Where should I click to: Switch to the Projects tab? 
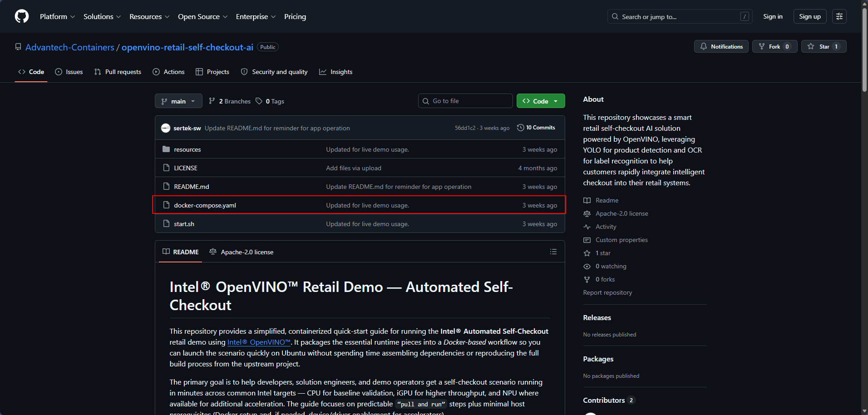(212, 72)
